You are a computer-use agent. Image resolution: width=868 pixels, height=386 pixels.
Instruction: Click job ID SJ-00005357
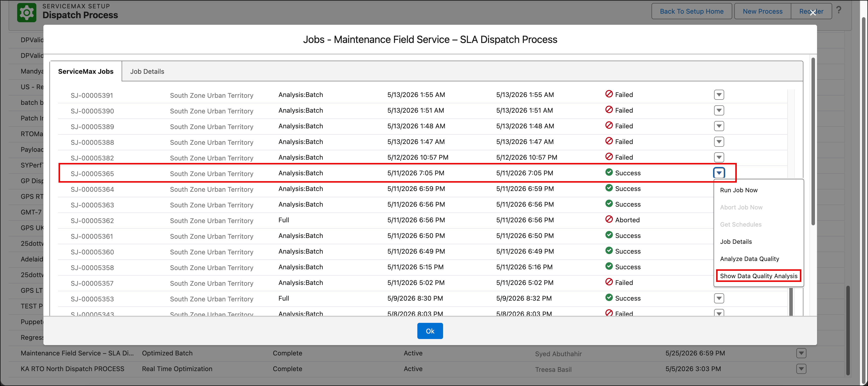pyautogui.click(x=92, y=283)
